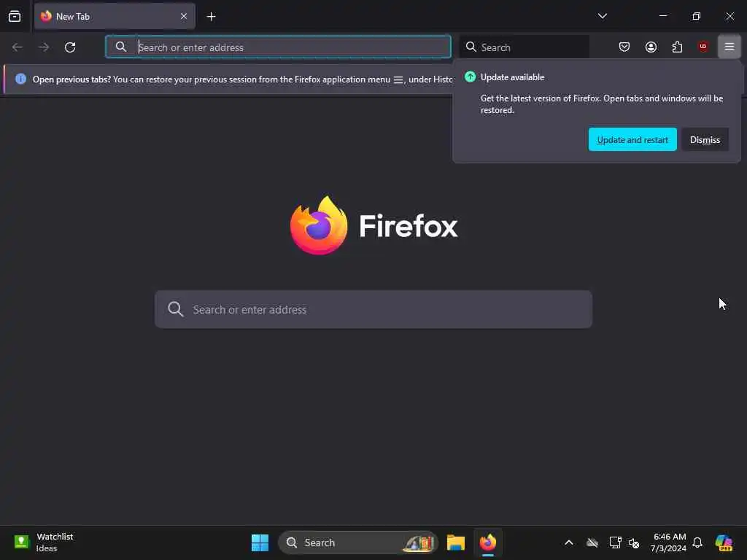This screenshot has height=560, width=747.
Task: Click Update and restart button
Action: pyautogui.click(x=632, y=139)
